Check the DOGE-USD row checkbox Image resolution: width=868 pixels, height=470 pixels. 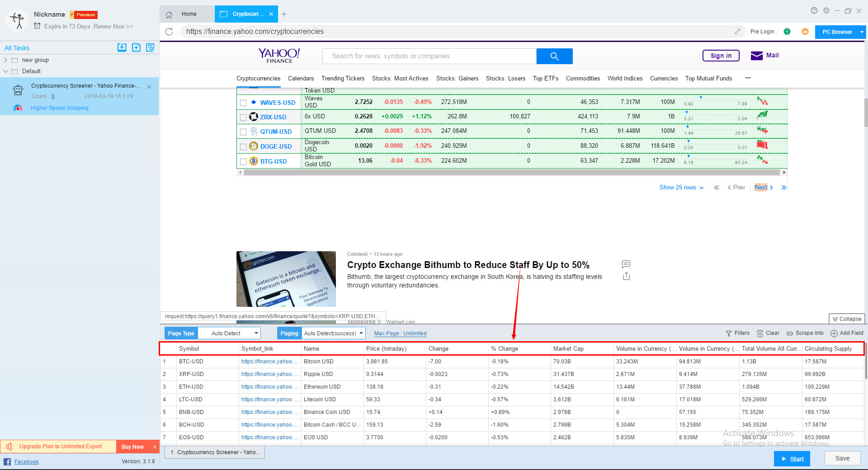243,147
